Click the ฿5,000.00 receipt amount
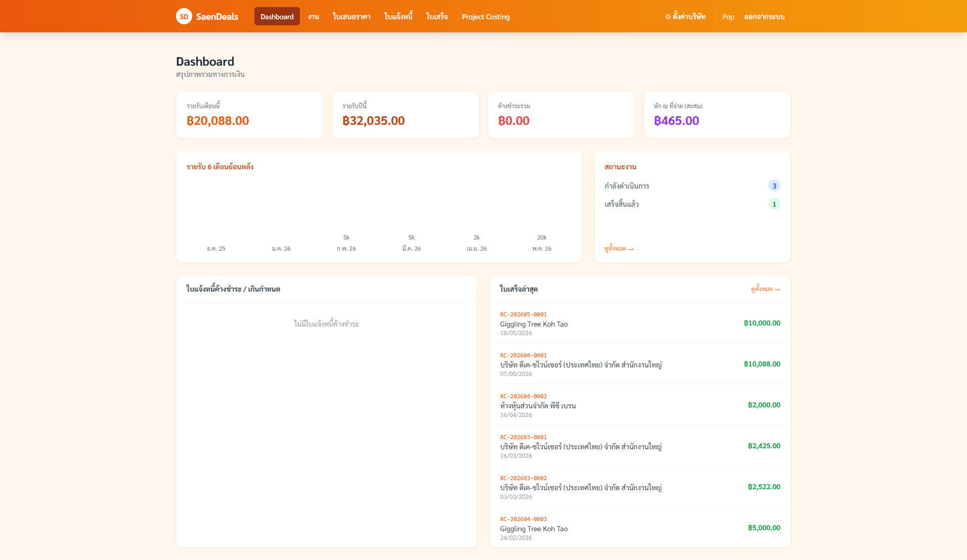The height and width of the screenshot is (560, 967). tap(764, 528)
